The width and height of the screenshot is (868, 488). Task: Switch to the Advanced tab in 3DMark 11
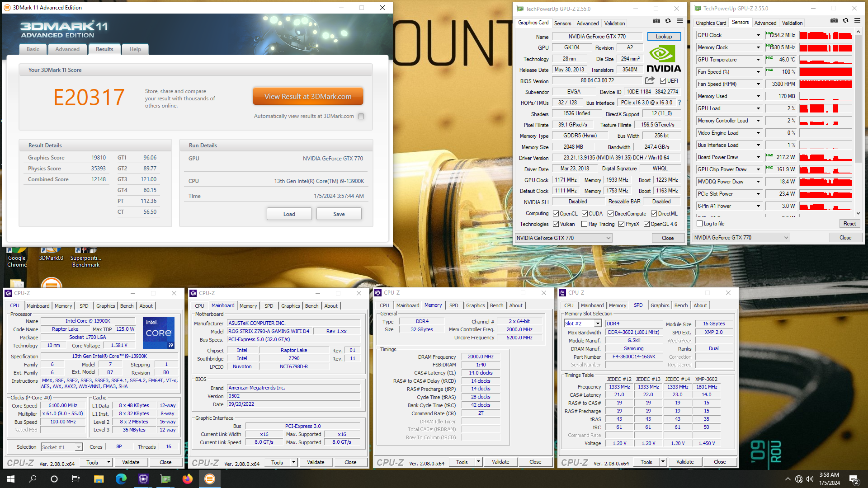coord(67,49)
